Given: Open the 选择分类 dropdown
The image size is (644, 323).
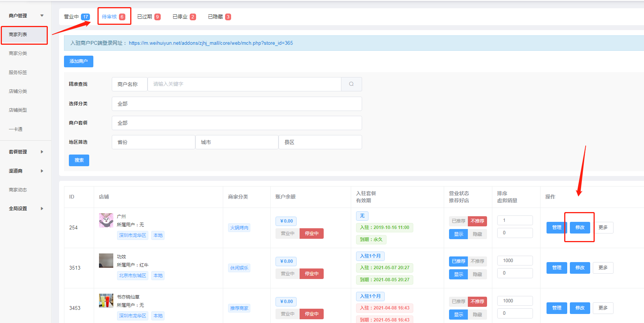Looking at the screenshot, I should click(237, 104).
